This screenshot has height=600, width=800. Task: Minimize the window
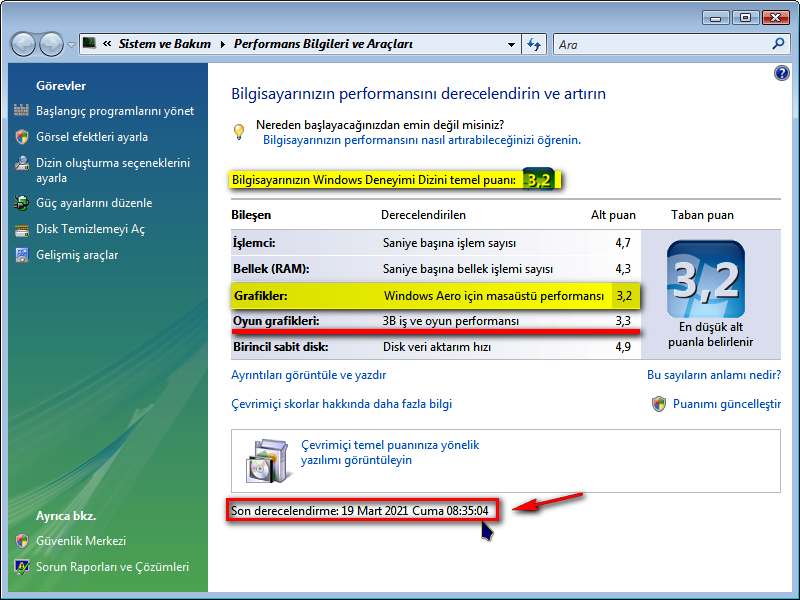[715, 18]
